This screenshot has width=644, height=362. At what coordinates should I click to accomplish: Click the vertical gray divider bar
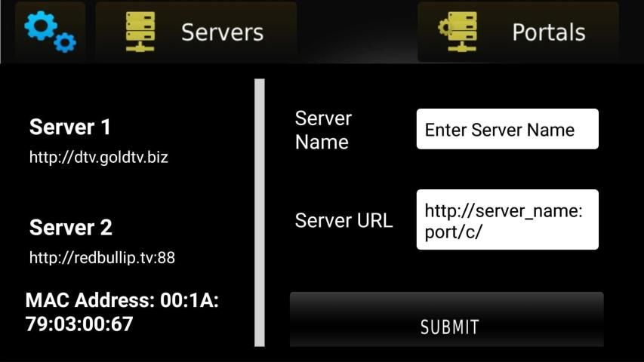pyautogui.click(x=260, y=213)
